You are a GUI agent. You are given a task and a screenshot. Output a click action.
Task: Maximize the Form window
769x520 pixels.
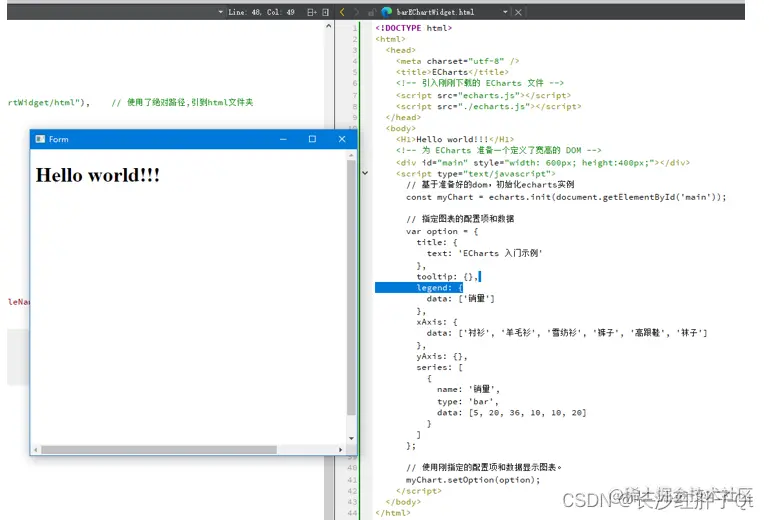312,139
